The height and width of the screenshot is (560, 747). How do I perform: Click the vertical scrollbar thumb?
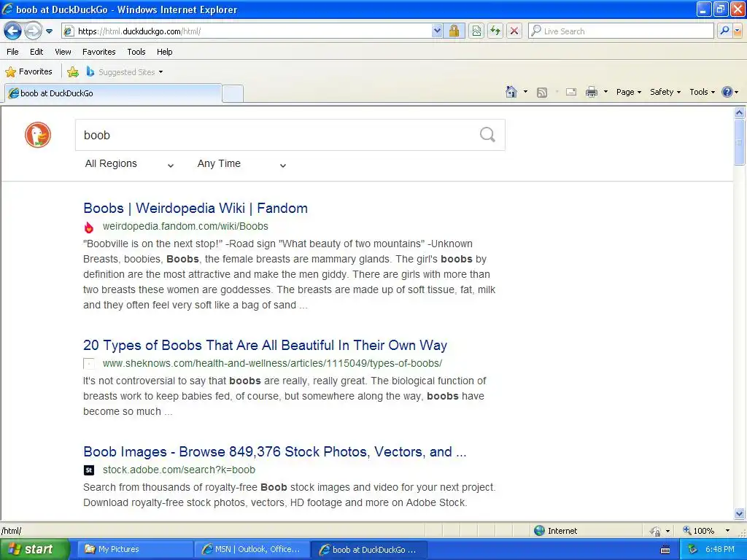[x=740, y=142]
